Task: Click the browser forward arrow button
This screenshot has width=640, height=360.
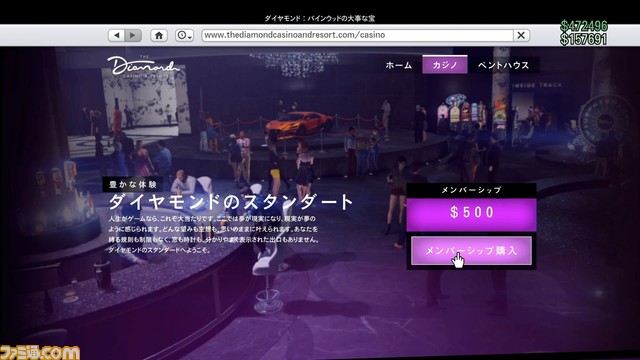Action: point(133,35)
